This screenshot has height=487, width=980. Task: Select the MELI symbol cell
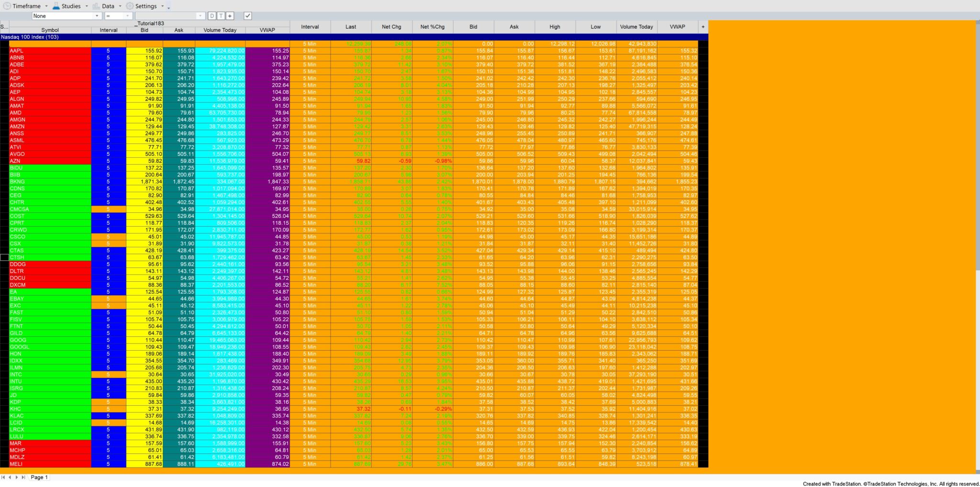50,464
